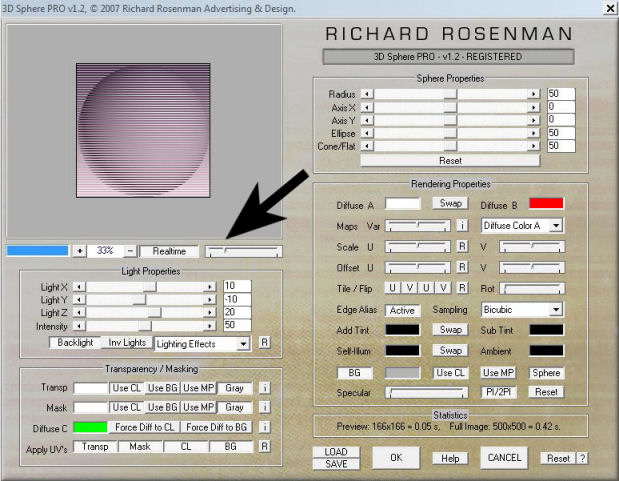Click the Diffuse B red color swatch
619x481 pixels.
(x=546, y=203)
